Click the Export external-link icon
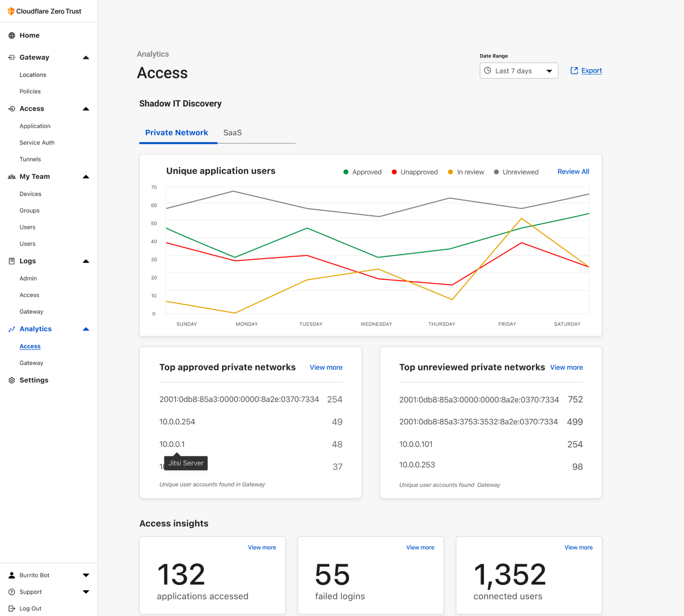 tap(574, 71)
